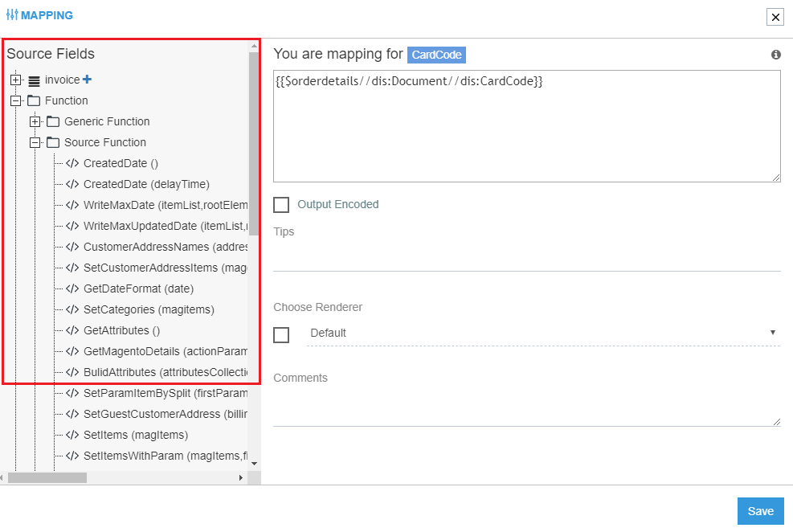Screen dimensions: 793x532
Task: Click the horizontal scrollbar under Source Fields
Action: 48,477
